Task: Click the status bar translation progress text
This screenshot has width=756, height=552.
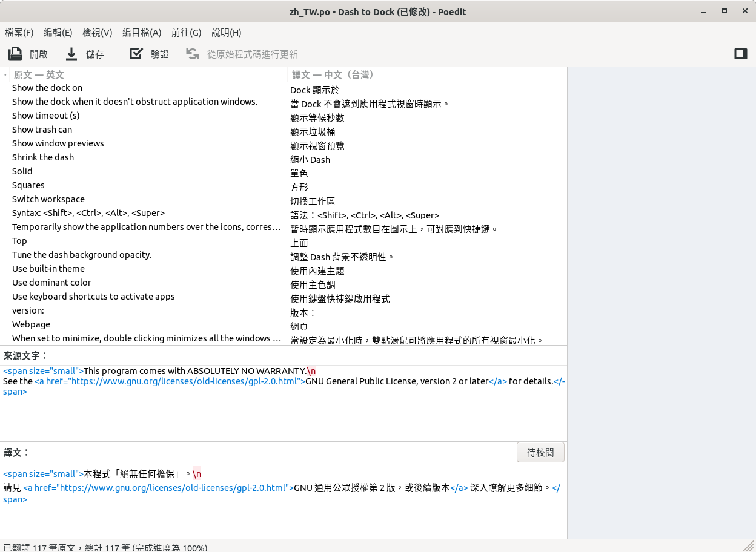Action: pos(105,547)
